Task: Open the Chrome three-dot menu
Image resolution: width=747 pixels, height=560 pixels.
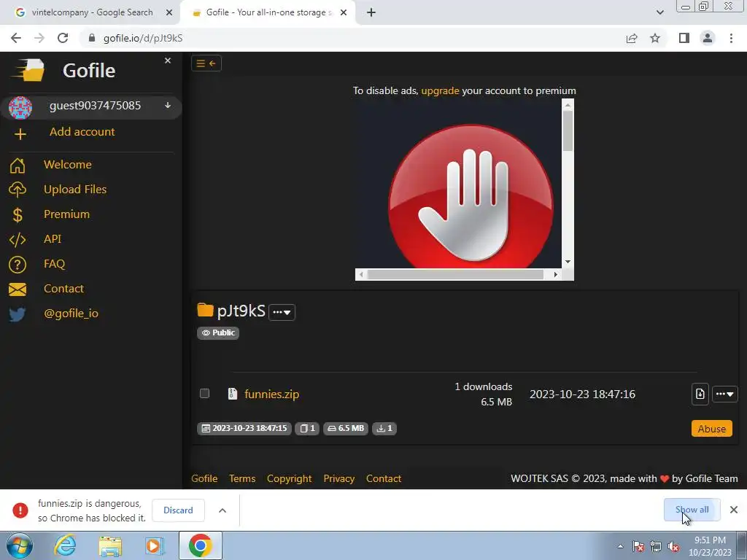Action: tap(731, 38)
